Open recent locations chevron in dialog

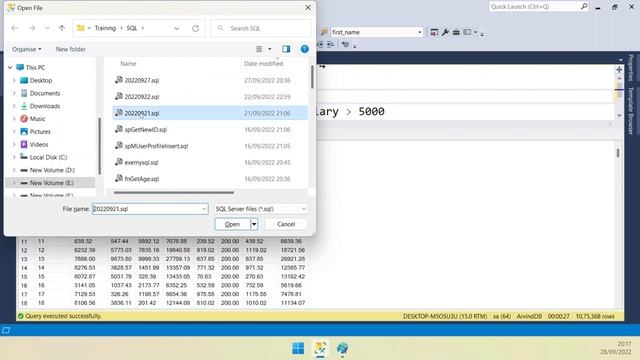point(47,28)
